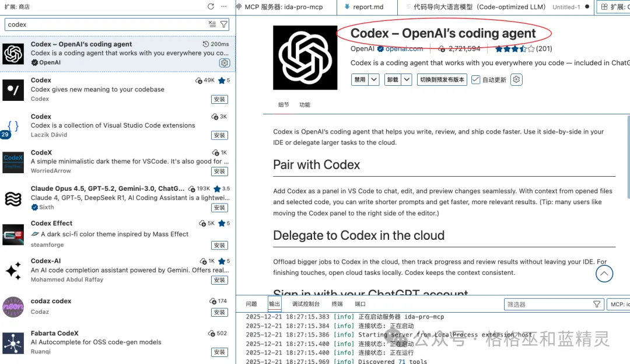
Task: Open manage gear for Codex OpenAI list item
Action: pyautogui.click(x=224, y=62)
